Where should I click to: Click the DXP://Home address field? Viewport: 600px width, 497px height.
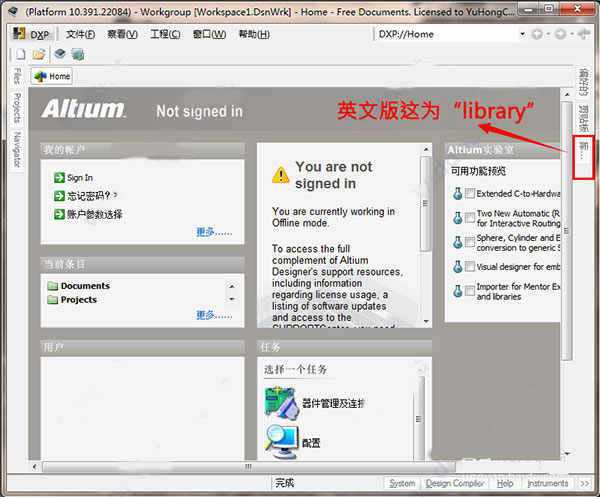(x=446, y=34)
